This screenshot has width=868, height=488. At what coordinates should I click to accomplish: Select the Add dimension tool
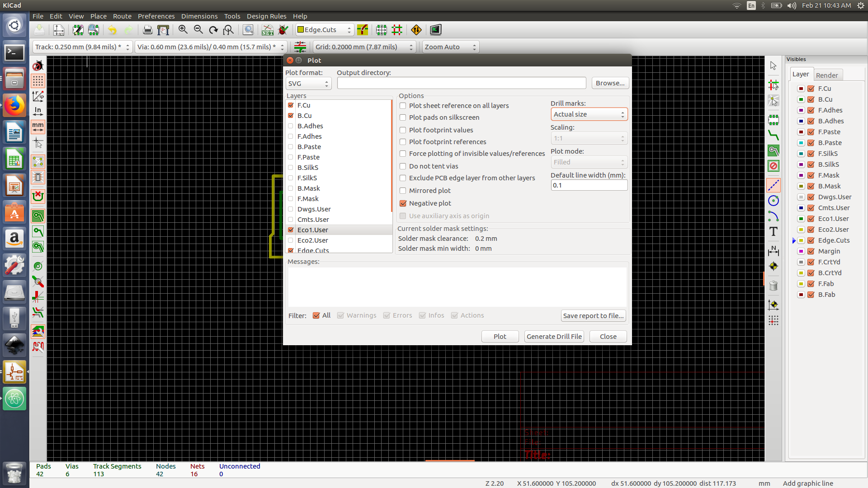774,251
